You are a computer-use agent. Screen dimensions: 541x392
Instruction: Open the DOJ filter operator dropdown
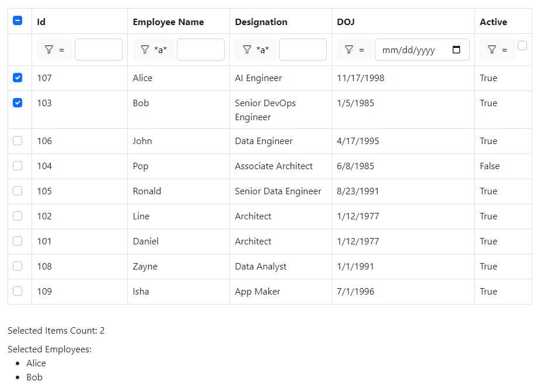click(361, 50)
